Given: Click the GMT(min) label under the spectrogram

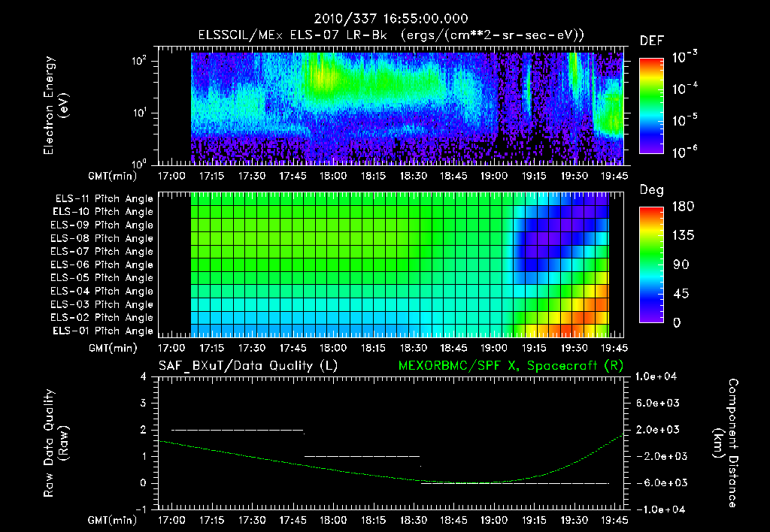Looking at the screenshot, I should pyautogui.click(x=113, y=176).
